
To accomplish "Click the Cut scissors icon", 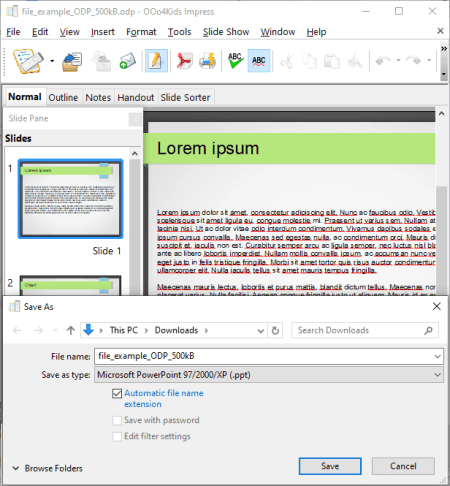I will point(287,61).
